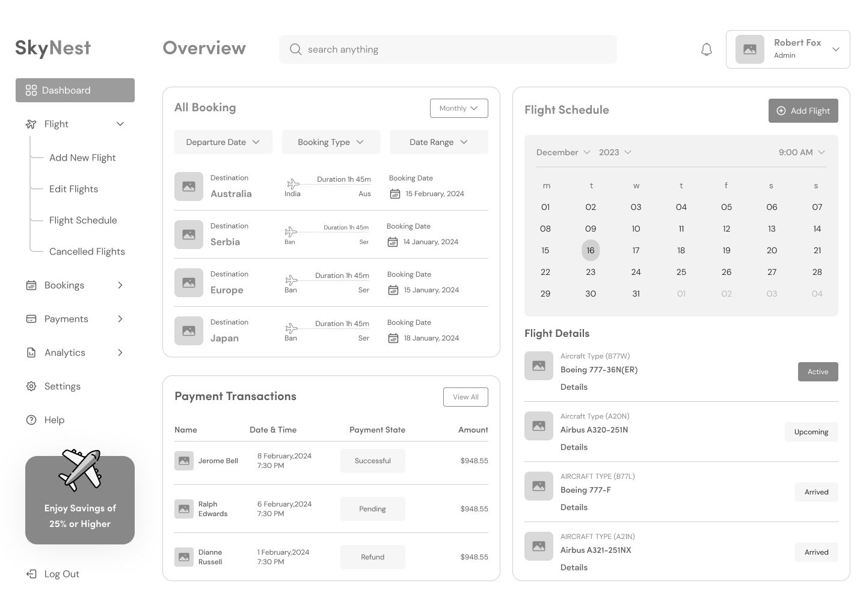The height and width of the screenshot is (616, 866).
Task: Open the Analytics report icon
Action: [x=31, y=352]
